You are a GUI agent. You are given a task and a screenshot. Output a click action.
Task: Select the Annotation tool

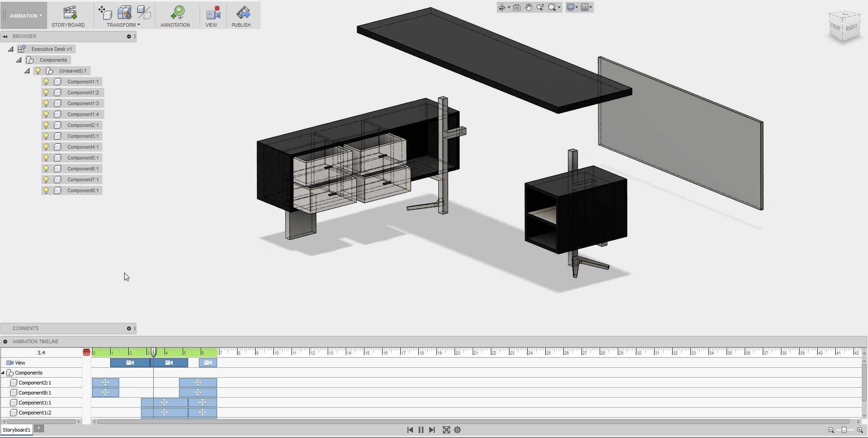click(x=175, y=15)
